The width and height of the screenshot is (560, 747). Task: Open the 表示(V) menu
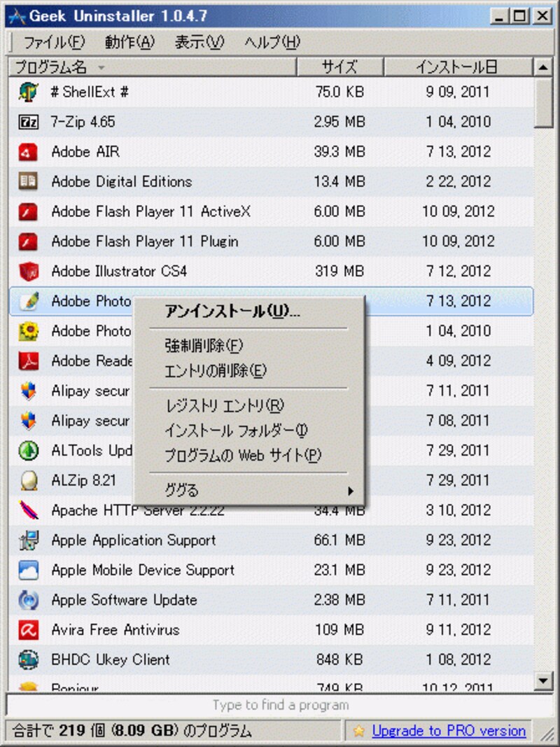[199, 43]
